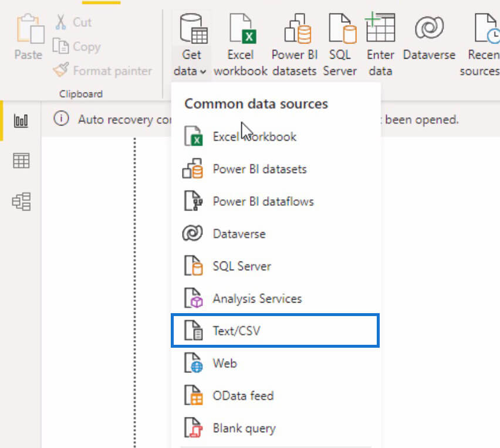
Task: Switch to Model view in the sidebar
Action: (21, 201)
